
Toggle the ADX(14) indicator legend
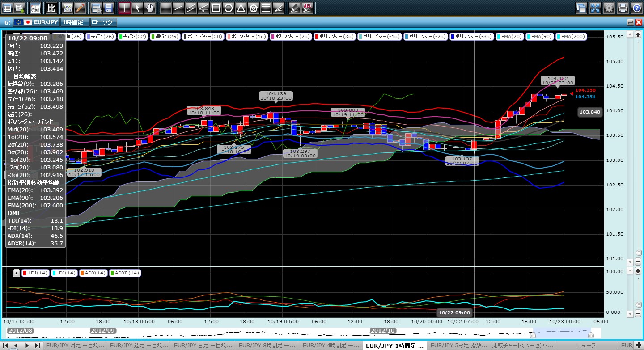(x=93, y=273)
